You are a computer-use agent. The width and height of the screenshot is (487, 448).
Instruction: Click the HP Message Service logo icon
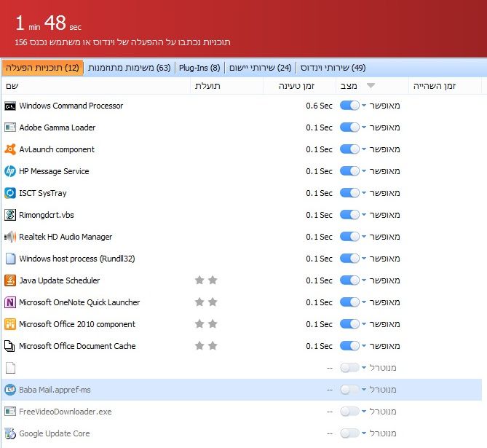click(10, 171)
